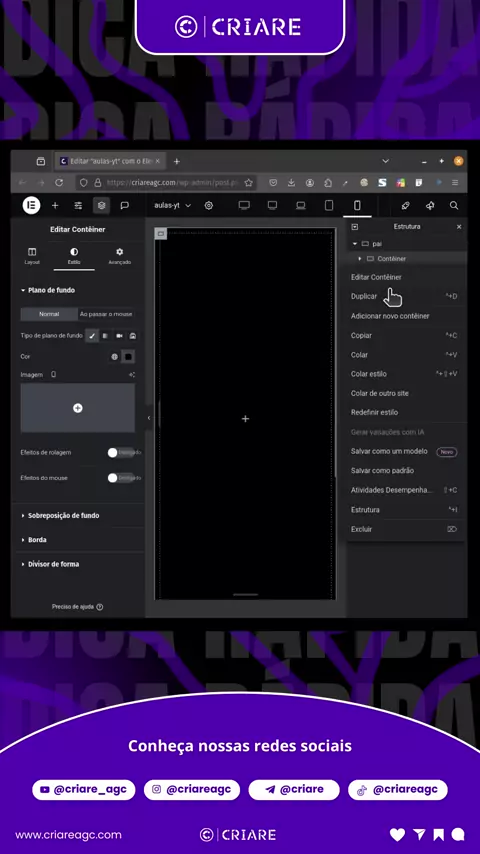This screenshot has height=854, width=480.
Task: Switch to the Avançado tab
Action: pos(119,256)
